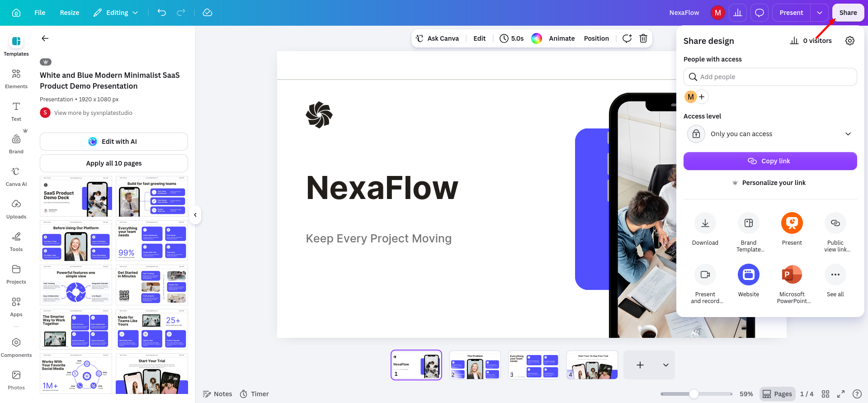Image resolution: width=868 pixels, height=403 pixels.
Task: Open the File menu
Action: pos(40,13)
